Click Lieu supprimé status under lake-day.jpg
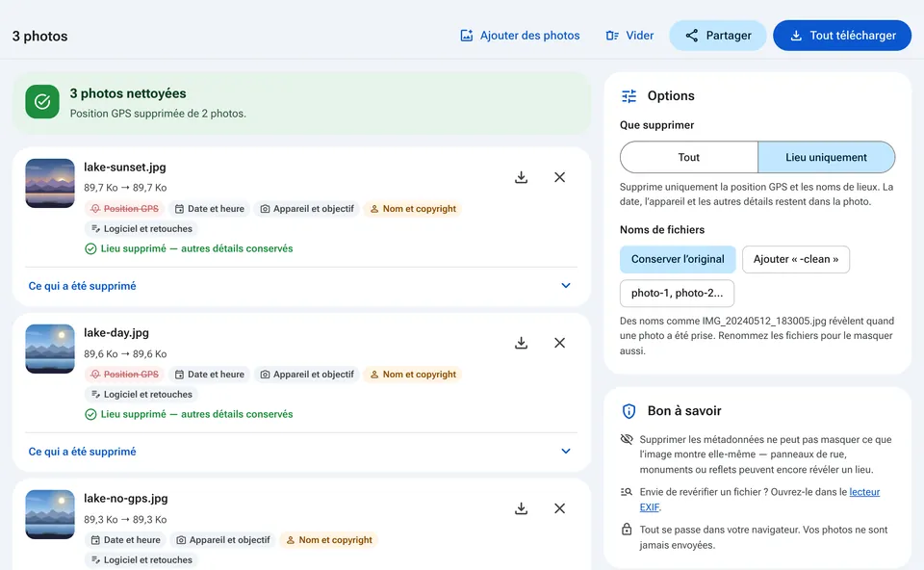Viewport: 924px width, 570px height. coord(189,414)
